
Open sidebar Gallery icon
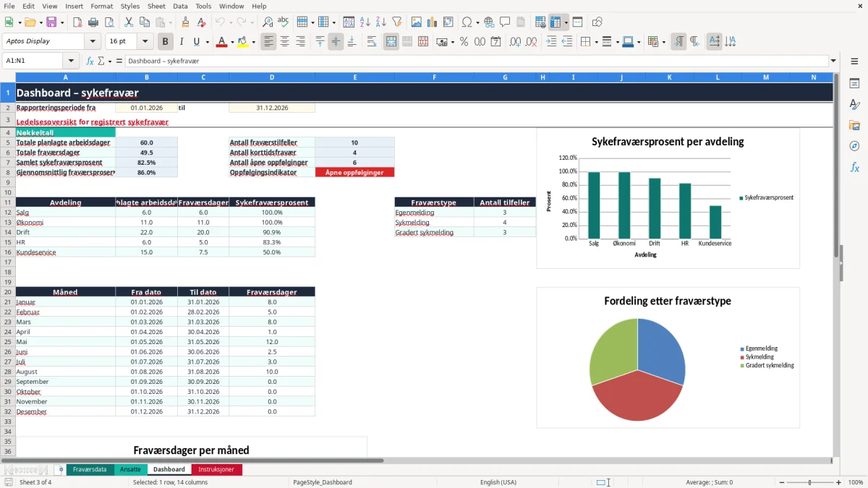(x=854, y=125)
